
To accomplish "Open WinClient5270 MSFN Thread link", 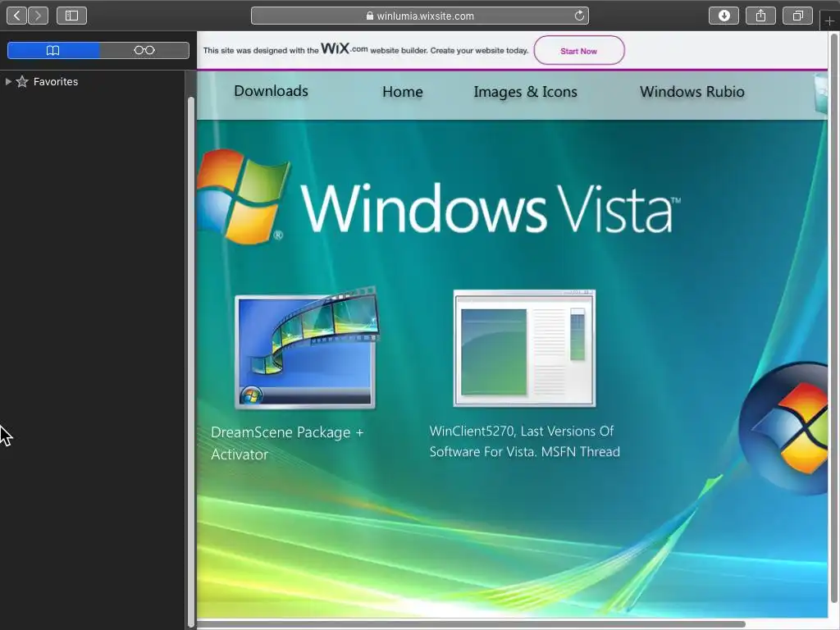I will tap(524, 441).
